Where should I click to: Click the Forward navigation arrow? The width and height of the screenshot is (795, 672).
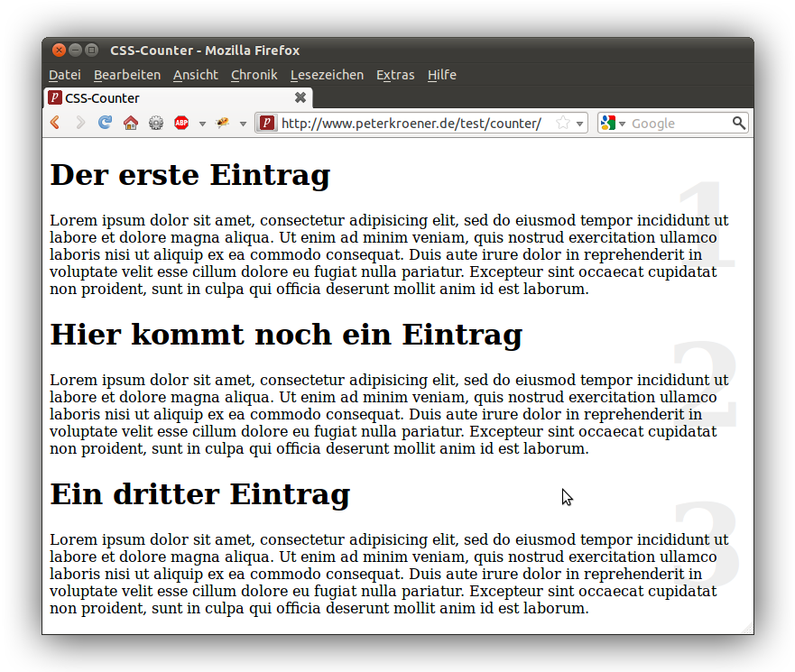[x=80, y=123]
